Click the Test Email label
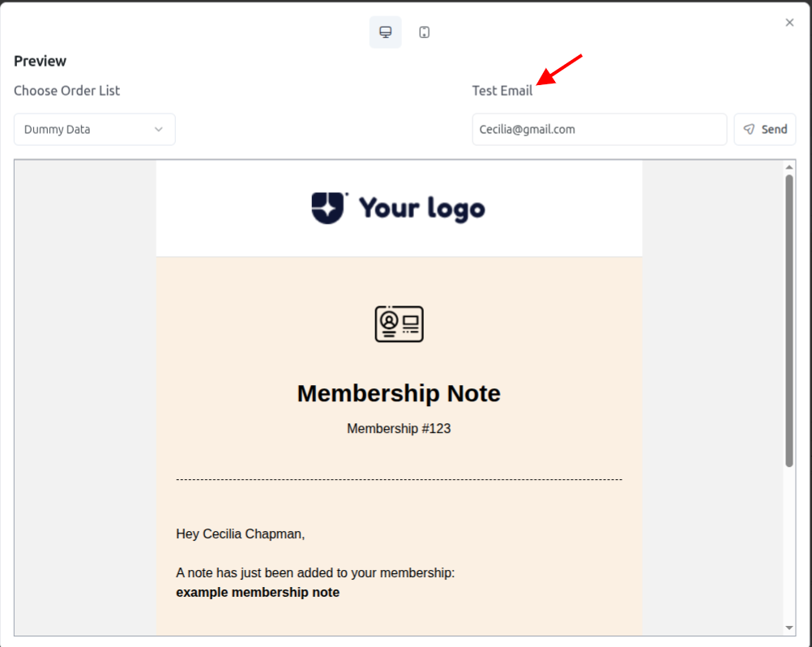The width and height of the screenshot is (812, 647). tap(502, 90)
